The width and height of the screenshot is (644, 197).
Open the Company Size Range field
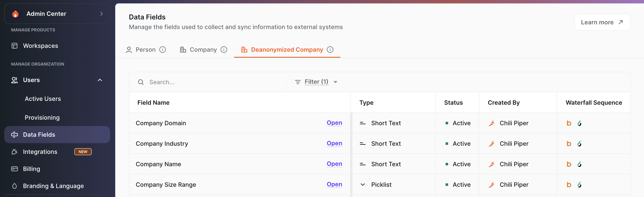point(334,184)
